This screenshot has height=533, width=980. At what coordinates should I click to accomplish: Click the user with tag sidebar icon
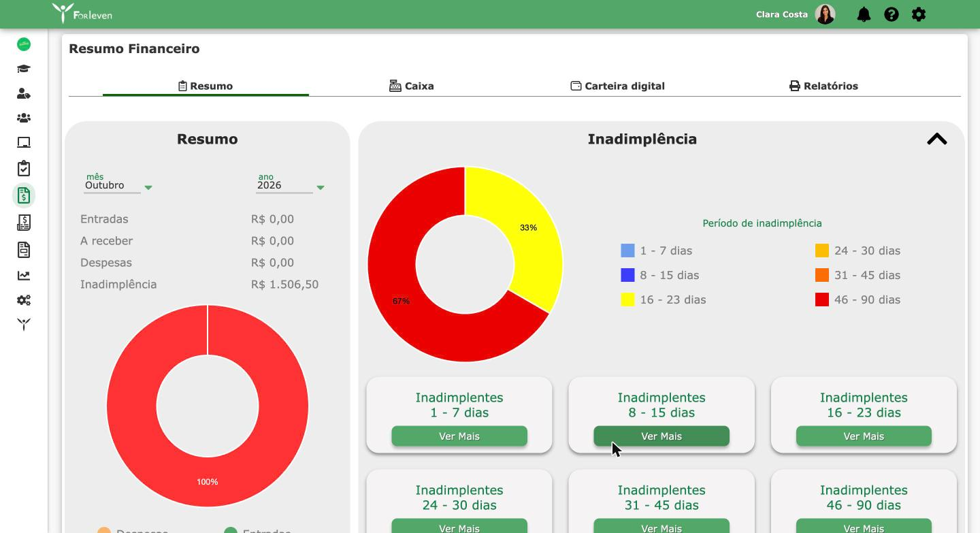(24, 93)
